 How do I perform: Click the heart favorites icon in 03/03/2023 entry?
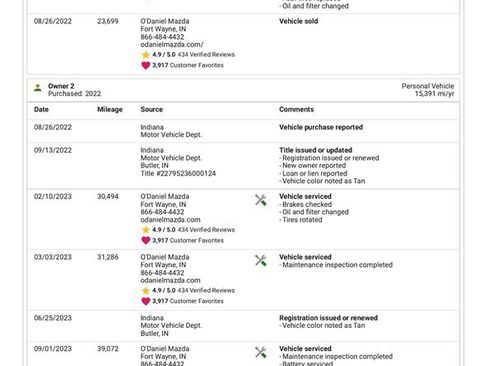[146, 301]
